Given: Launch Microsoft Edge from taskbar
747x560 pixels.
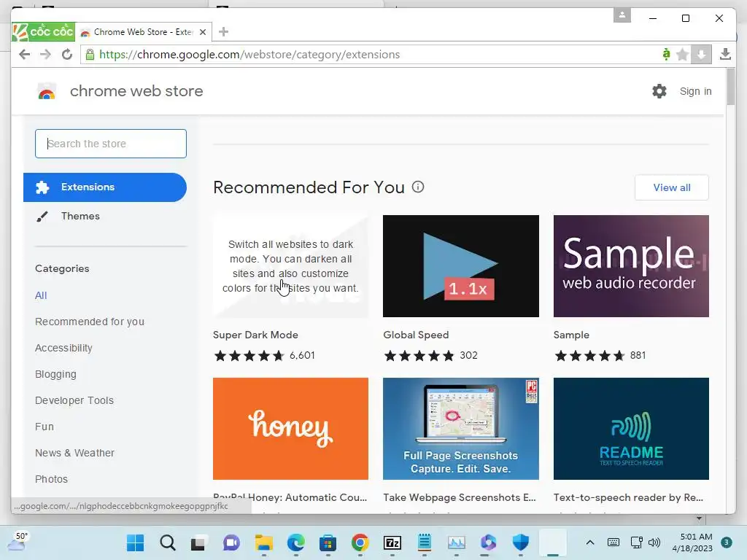Looking at the screenshot, I should pos(296,542).
